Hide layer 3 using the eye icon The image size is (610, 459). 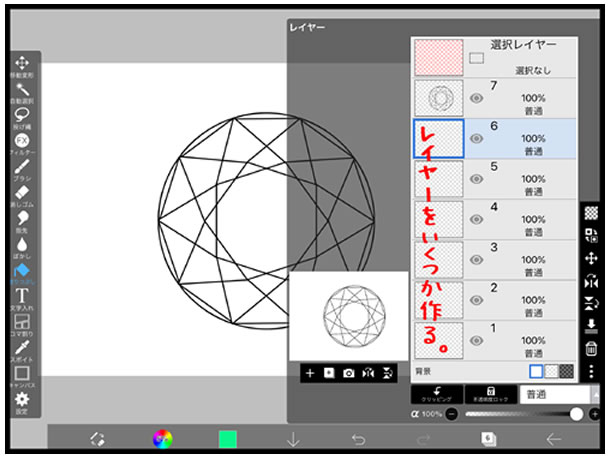point(477,260)
